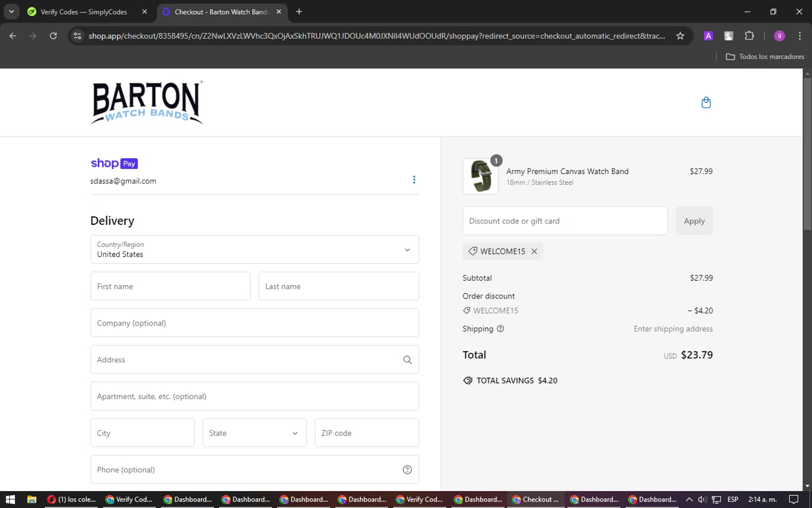Close the Verify Codes — SimplyCodes tab
This screenshot has width=812, height=508.
pos(145,11)
